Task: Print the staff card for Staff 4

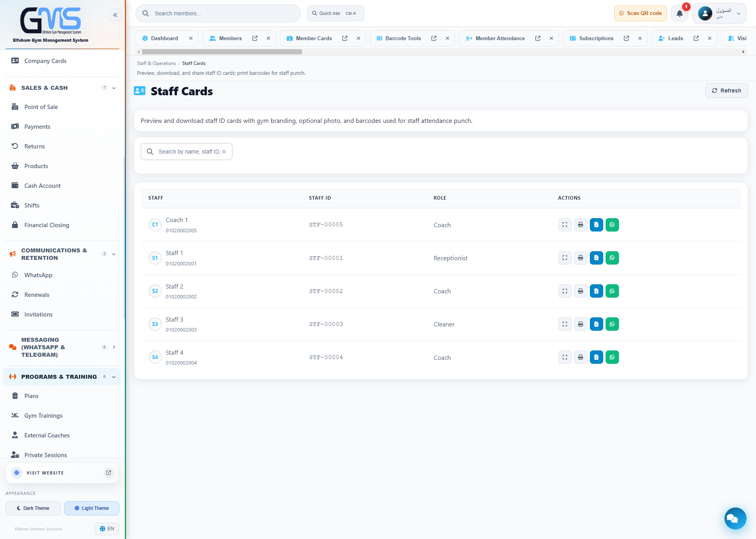Action: [580, 357]
